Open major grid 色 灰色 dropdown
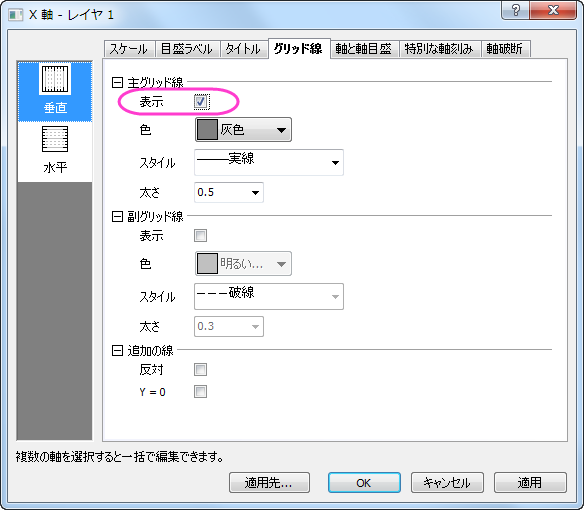This screenshot has height=510, width=584. pos(243,130)
